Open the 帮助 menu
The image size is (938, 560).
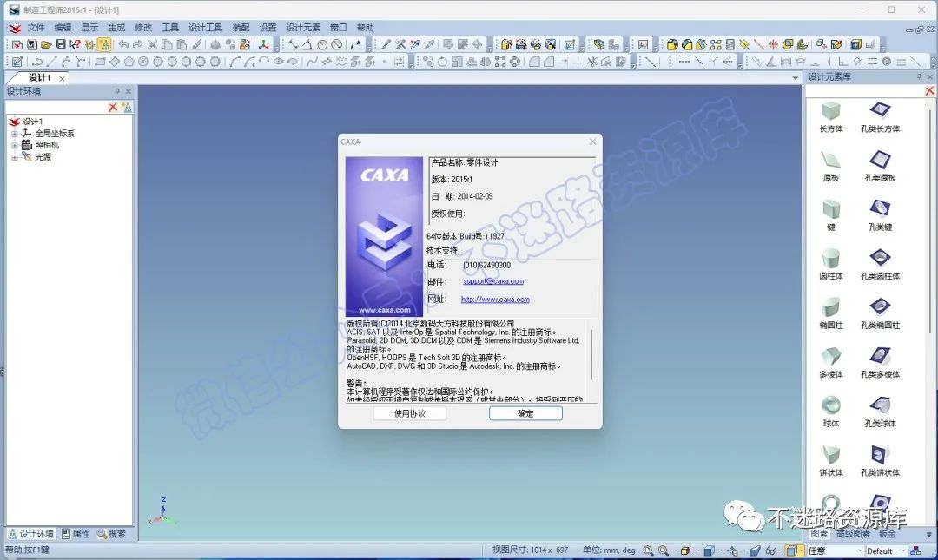(x=365, y=28)
